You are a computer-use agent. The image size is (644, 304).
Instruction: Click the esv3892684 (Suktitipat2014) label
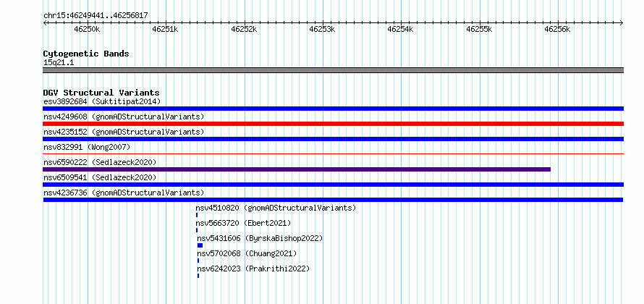coord(102,101)
